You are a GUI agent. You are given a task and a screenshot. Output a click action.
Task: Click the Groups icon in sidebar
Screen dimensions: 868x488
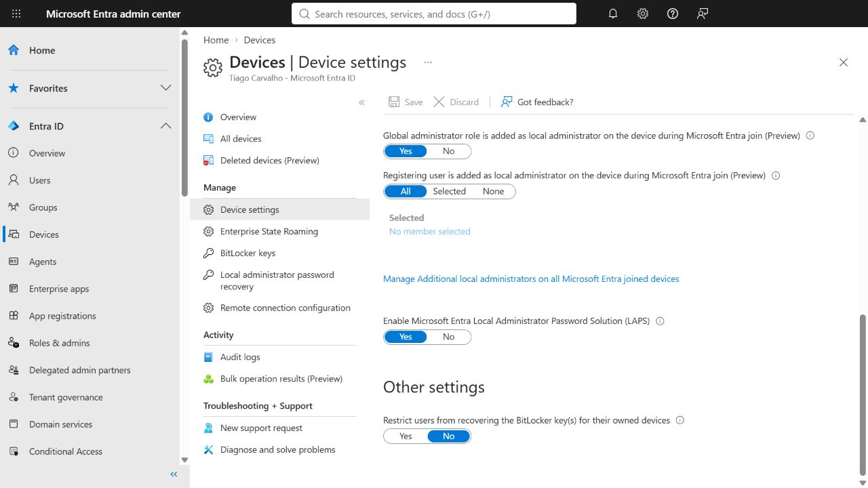point(14,207)
